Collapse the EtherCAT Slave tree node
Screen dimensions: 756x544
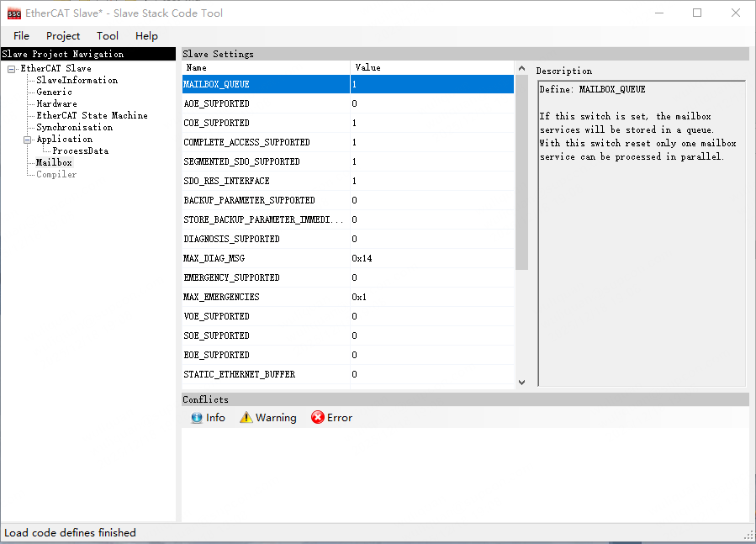(x=11, y=70)
